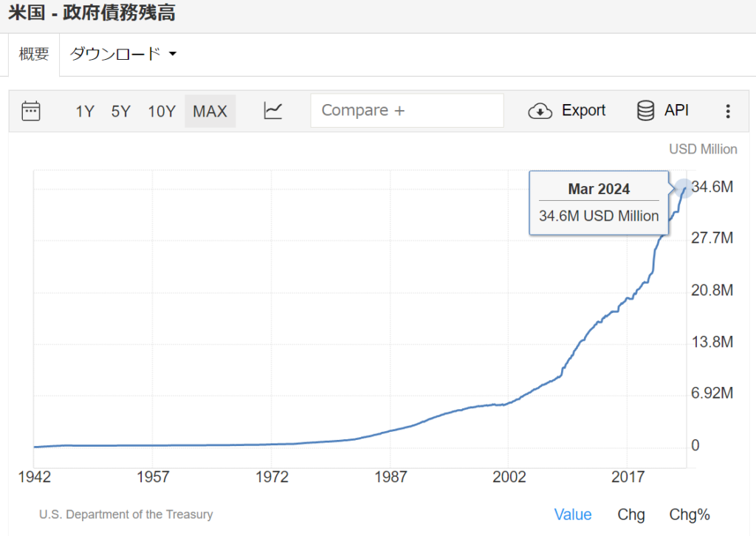Click the API text label
The width and height of the screenshot is (756, 536).
[676, 111]
